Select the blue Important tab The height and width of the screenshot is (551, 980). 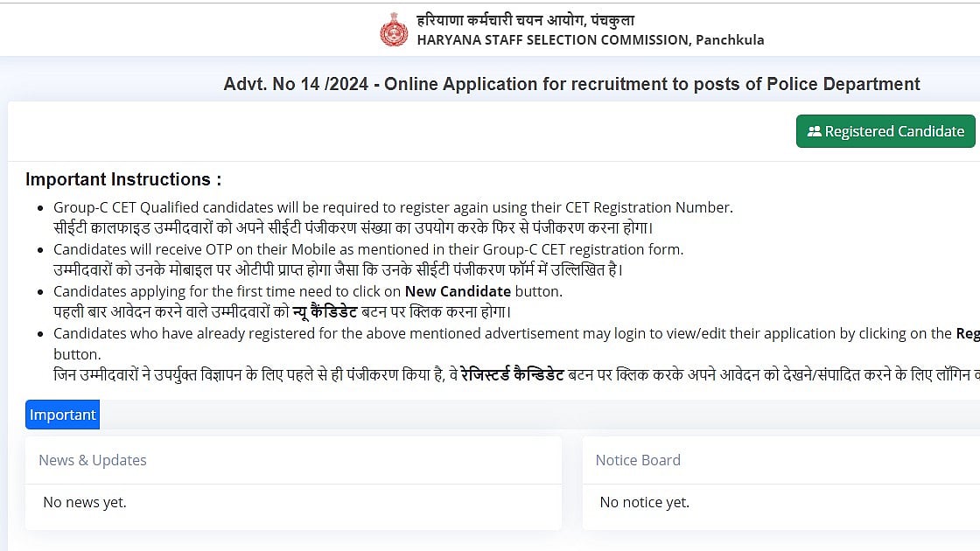[62, 415]
